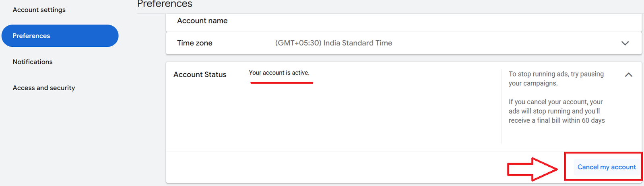Click the red underline beneath active status

pos(281,83)
